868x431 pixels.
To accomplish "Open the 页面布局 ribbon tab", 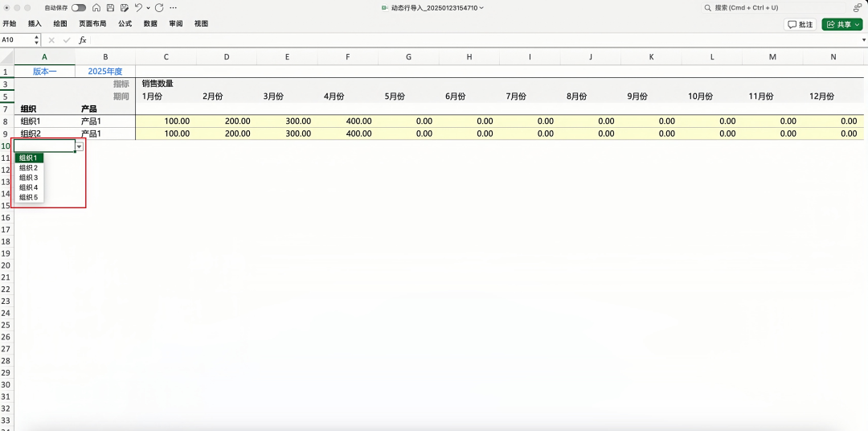I will (x=92, y=24).
